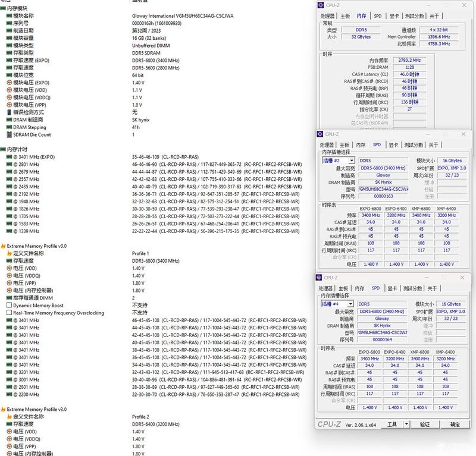
Task: Click the 41h DRAM Stepping value
Action: pos(136,127)
